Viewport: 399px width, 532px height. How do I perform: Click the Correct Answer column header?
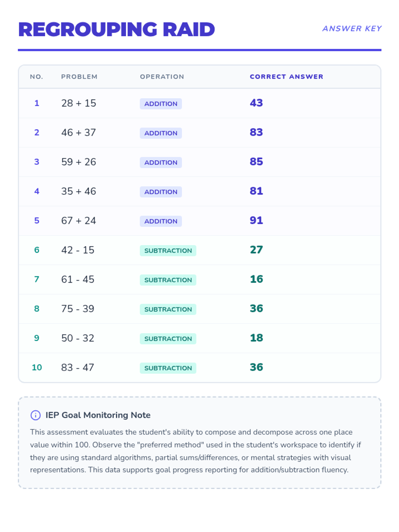[286, 77]
